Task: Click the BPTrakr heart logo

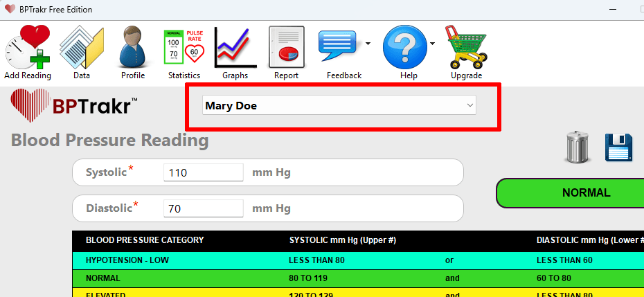Action: pyautogui.click(x=29, y=106)
